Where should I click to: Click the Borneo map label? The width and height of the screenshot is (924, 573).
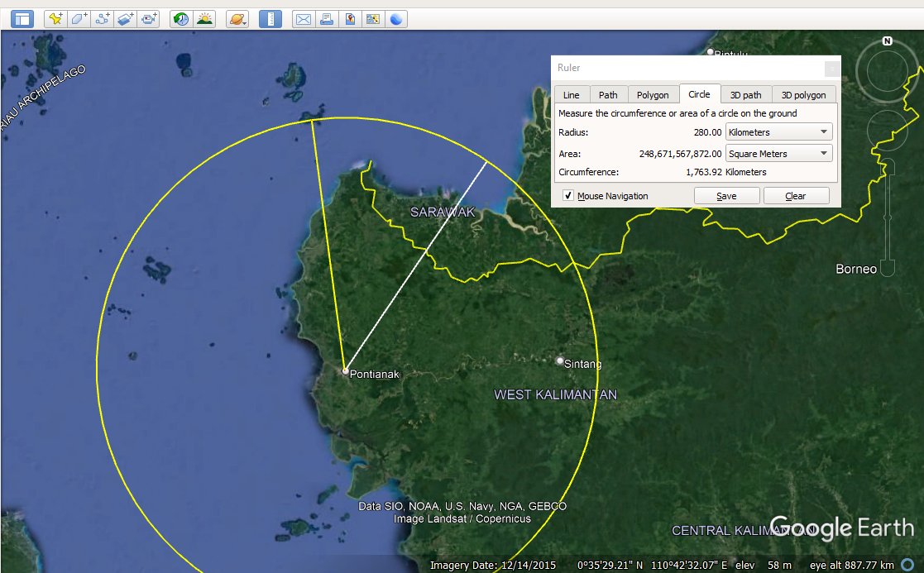click(856, 269)
